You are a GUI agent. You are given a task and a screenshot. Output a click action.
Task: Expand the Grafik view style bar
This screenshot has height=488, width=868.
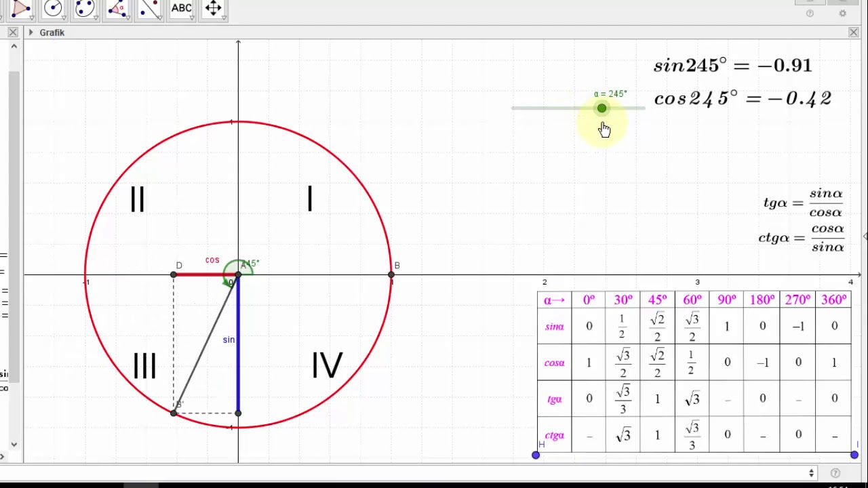[31, 33]
